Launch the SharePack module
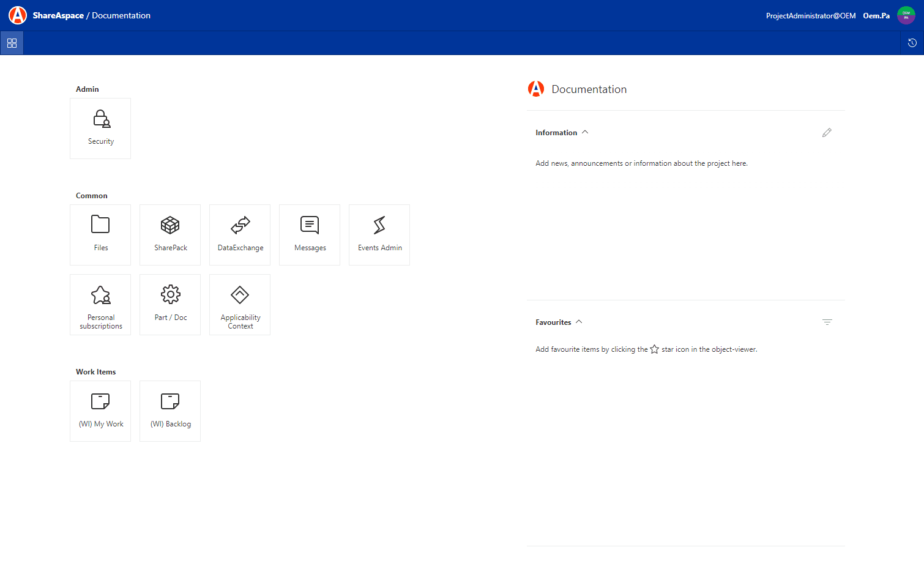 [170, 235]
